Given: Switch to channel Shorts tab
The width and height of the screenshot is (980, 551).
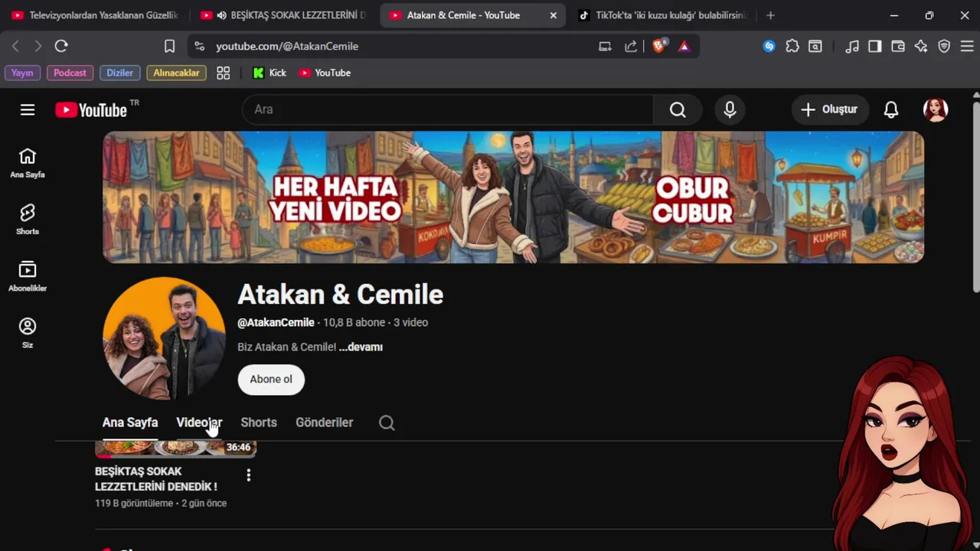Looking at the screenshot, I should point(259,422).
